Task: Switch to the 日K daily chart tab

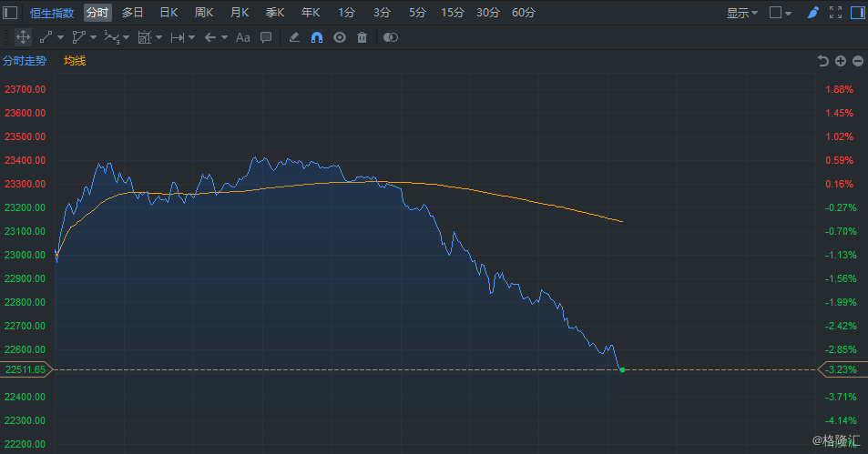Action: pyautogui.click(x=168, y=12)
